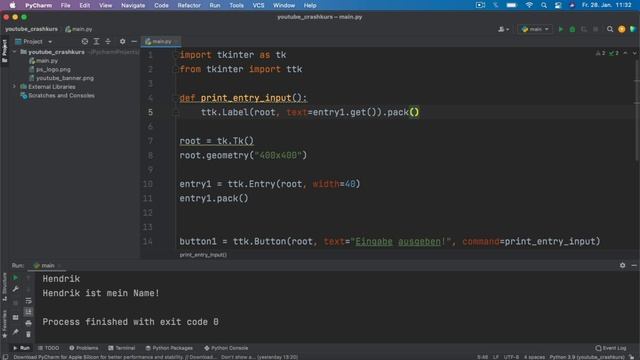
Task: Click Run with Coverage toolbar icon
Action: tap(584, 29)
